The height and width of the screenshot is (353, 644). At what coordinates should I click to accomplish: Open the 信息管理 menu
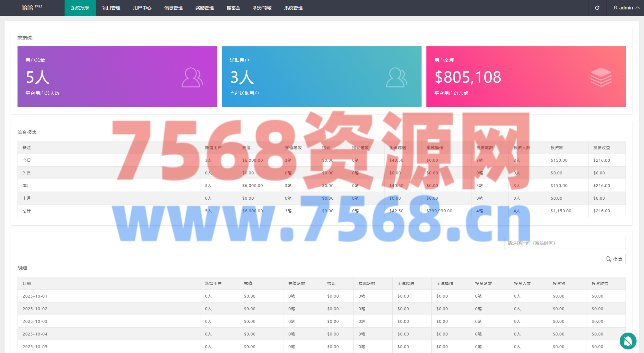(173, 8)
